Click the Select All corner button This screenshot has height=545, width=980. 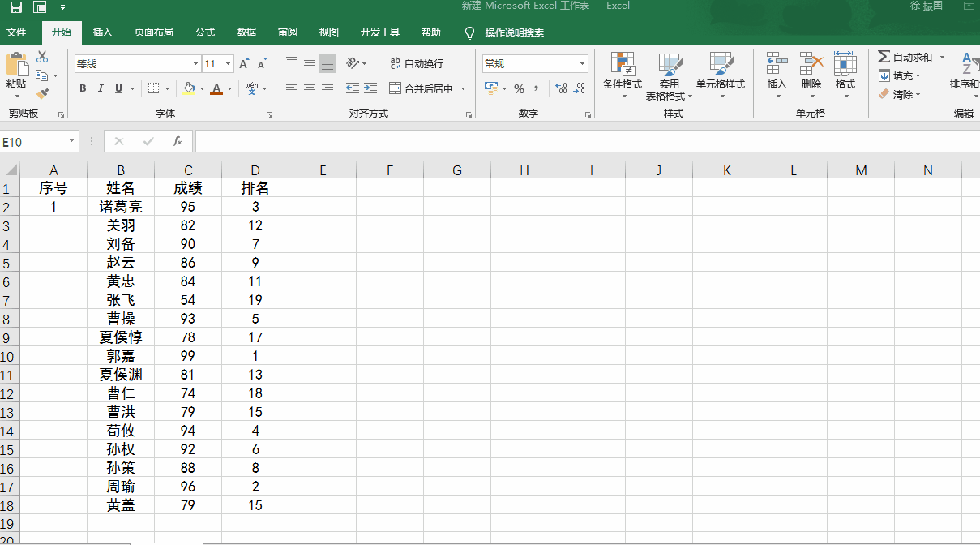pos(10,170)
